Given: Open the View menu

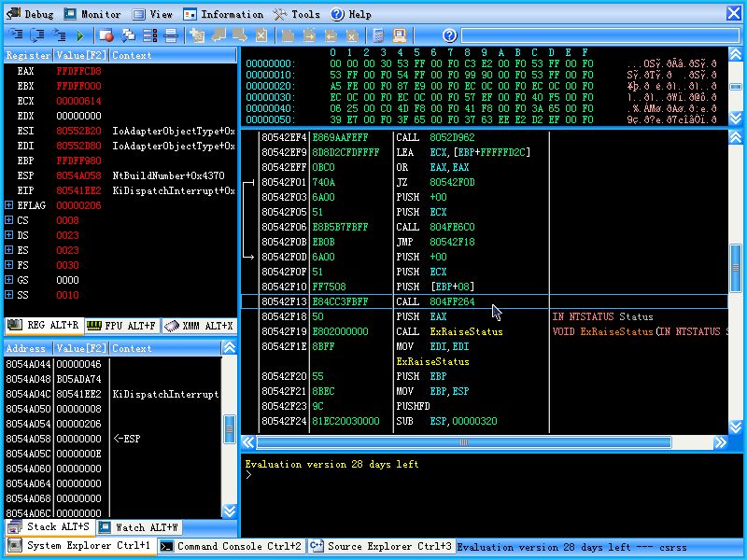Looking at the screenshot, I should pyautogui.click(x=152, y=14).
